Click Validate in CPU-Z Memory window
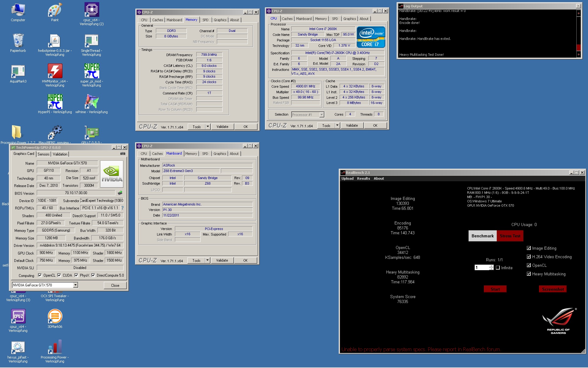 [x=222, y=126]
